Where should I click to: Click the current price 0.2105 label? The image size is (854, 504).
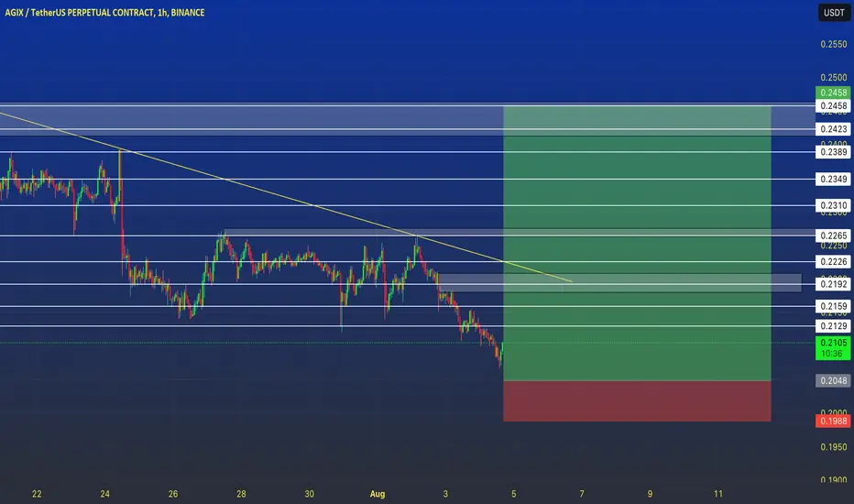(833, 347)
